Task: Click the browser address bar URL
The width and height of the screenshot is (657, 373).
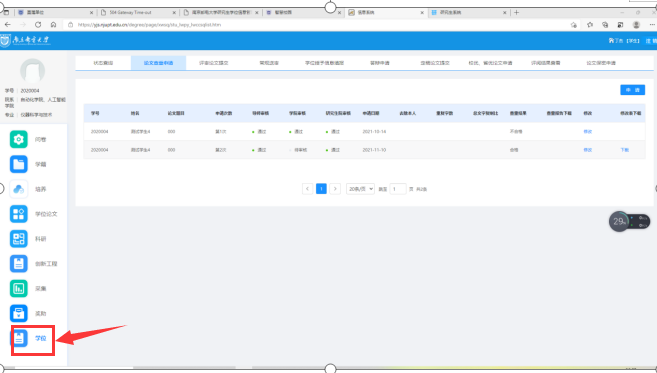Action: (x=150, y=25)
